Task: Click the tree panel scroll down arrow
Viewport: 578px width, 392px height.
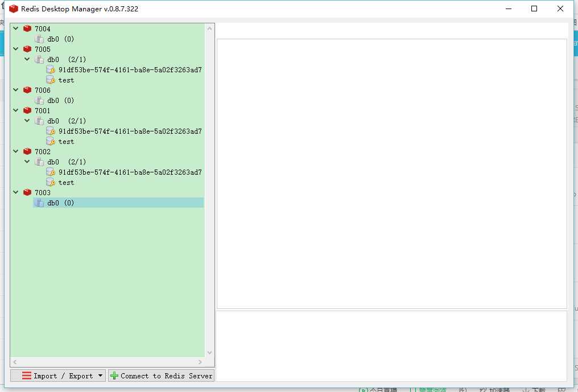Action: point(210,353)
